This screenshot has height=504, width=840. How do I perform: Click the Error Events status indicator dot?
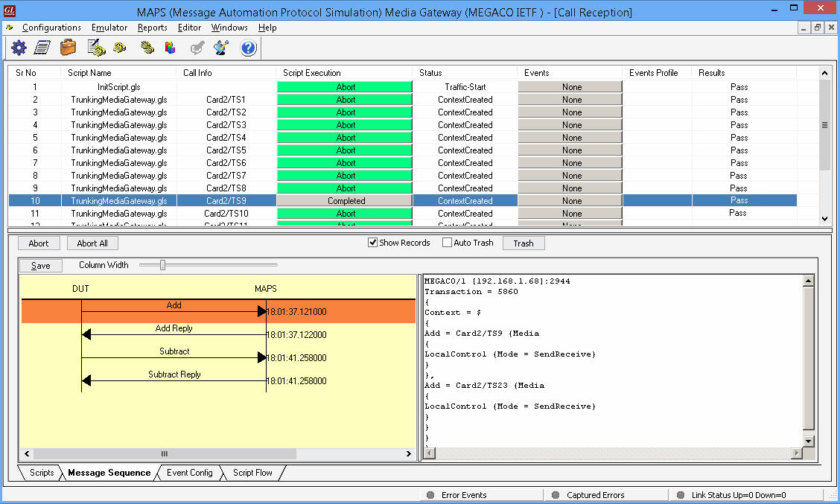coord(430,495)
